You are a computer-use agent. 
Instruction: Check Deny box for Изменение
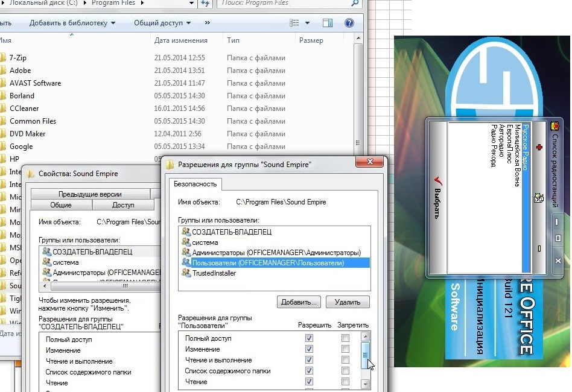pyautogui.click(x=345, y=350)
